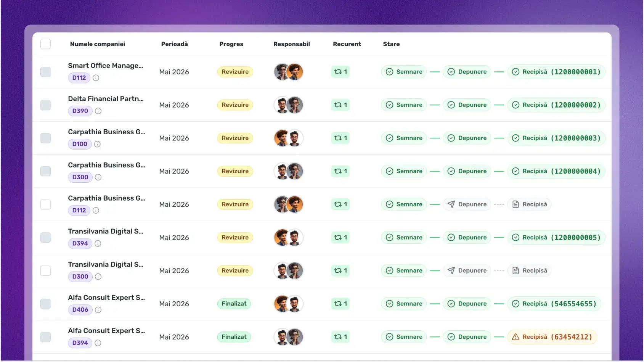Click Finalizat badge in Alfa Consult D406 row
Image resolution: width=644 pixels, height=362 pixels.
coord(234,304)
